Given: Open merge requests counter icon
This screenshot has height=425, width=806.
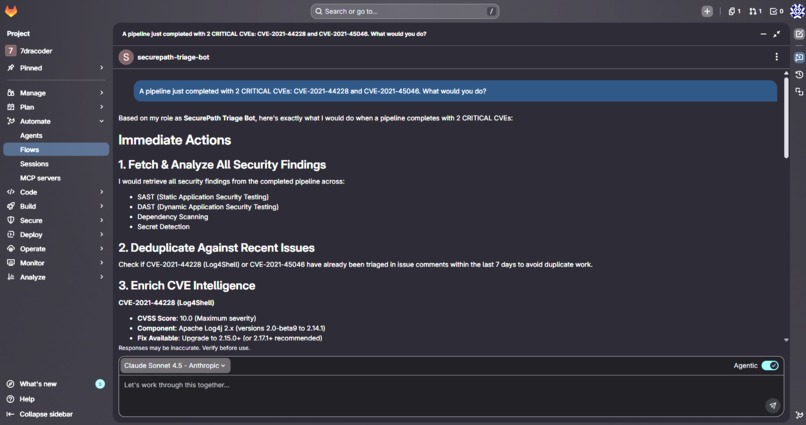Looking at the screenshot, I should (x=755, y=11).
